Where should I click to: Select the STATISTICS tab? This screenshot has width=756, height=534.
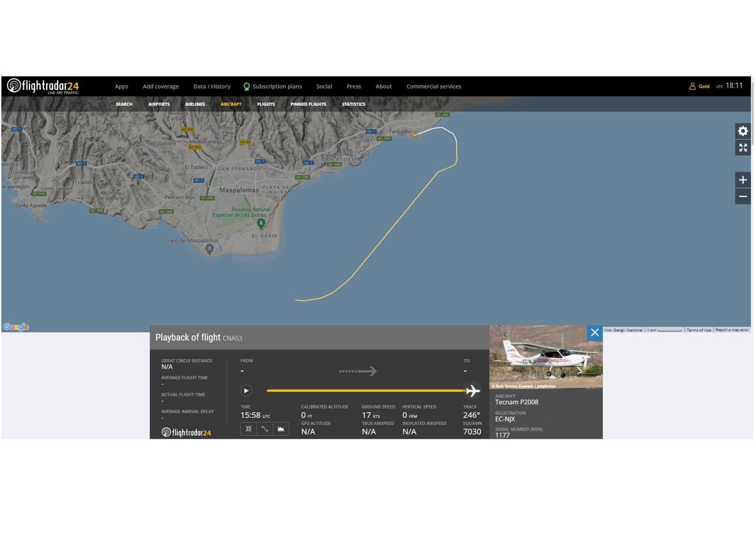point(353,104)
